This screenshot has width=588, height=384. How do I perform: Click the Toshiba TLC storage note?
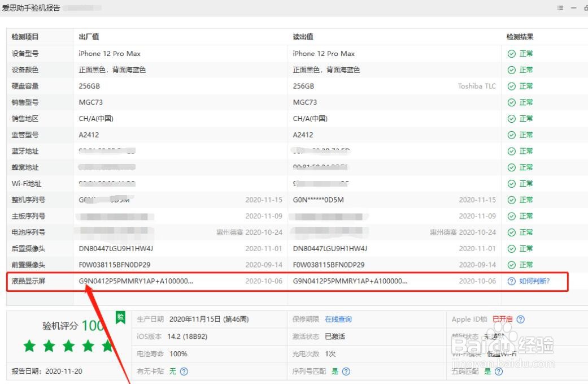point(477,86)
